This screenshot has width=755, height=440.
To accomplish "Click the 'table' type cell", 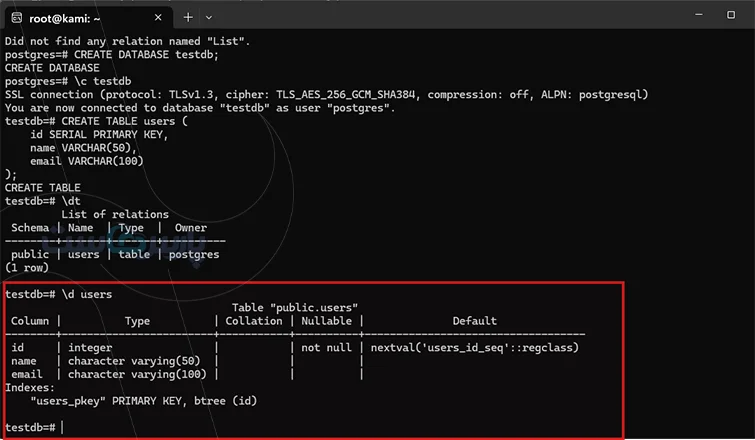I will (x=134, y=254).
